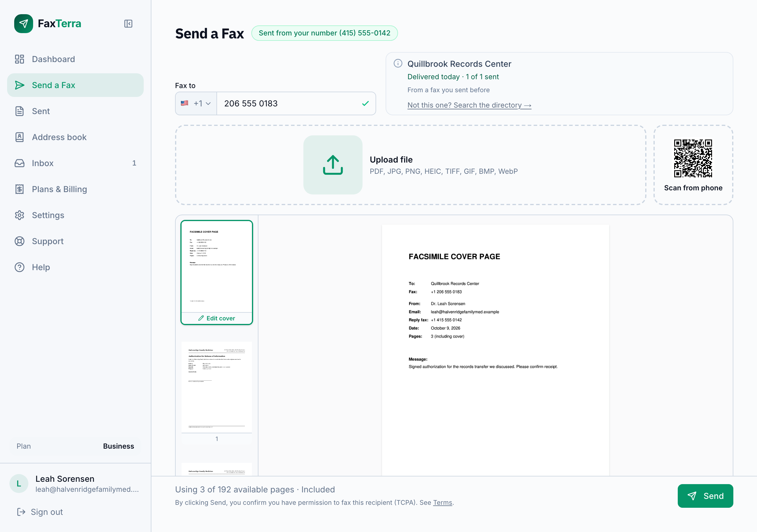Collapse the sidebar panel
The width and height of the screenshot is (757, 532).
click(x=128, y=24)
